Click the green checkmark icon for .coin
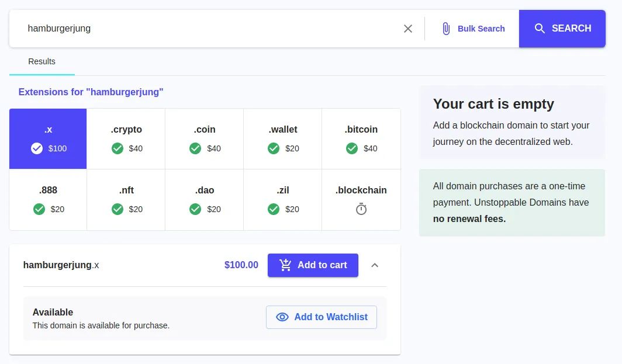 (x=195, y=148)
